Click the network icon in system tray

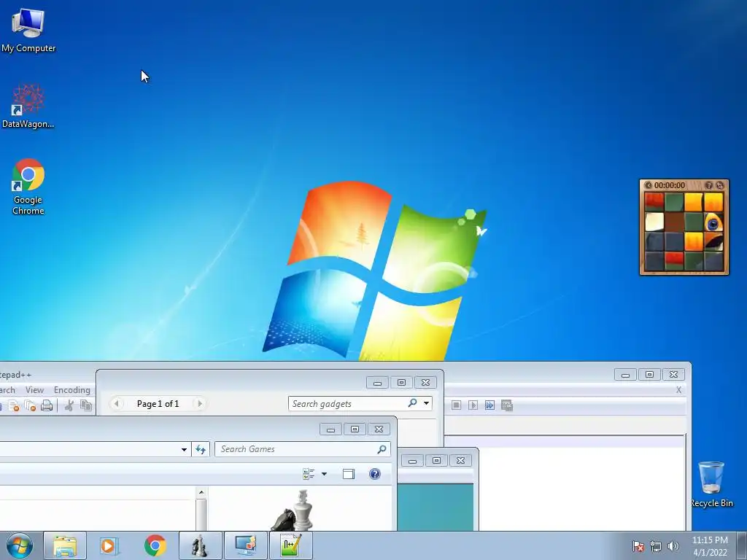coord(656,546)
